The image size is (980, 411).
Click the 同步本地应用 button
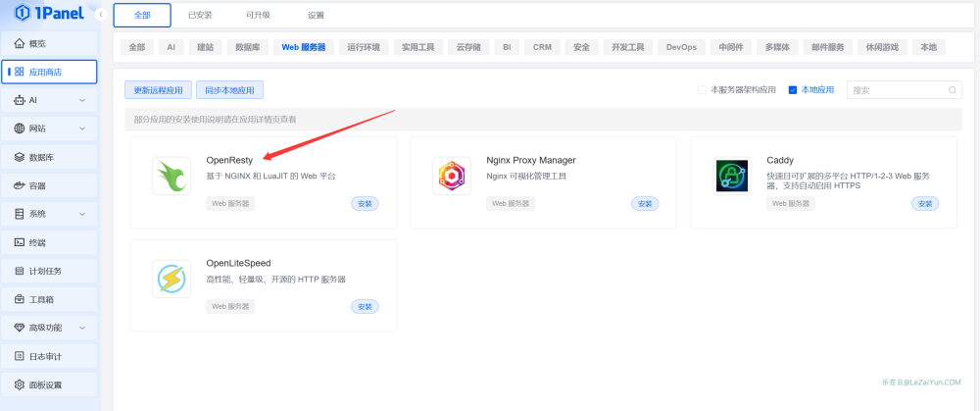[230, 90]
